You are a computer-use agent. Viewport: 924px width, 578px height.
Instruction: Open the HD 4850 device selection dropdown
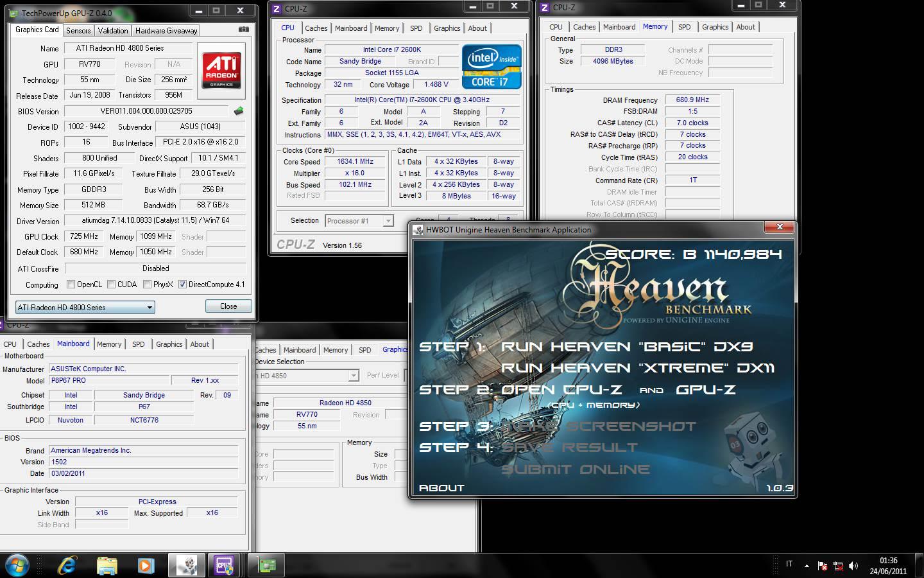tap(307, 376)
